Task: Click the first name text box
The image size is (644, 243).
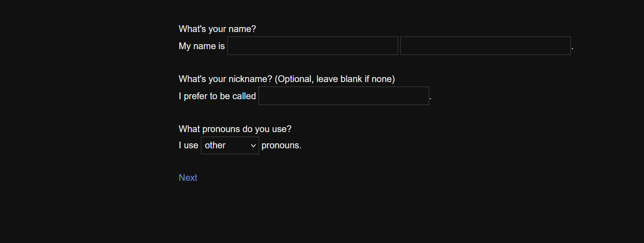Action: click(312, 46)
